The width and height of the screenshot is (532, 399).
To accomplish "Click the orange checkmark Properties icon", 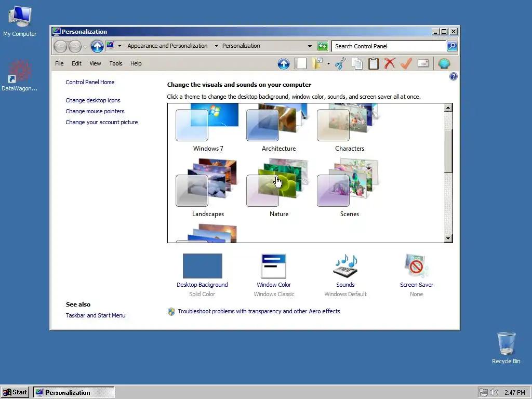I will [x=406, y=63].
